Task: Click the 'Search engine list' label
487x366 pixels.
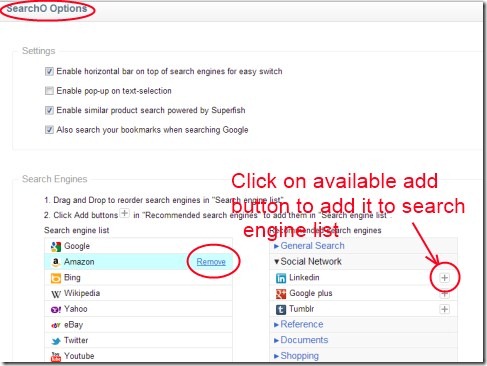Action: click(x=77, y=230)
